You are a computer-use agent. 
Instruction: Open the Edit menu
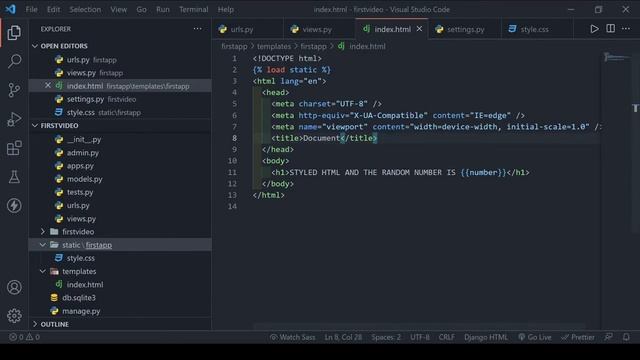53,9
